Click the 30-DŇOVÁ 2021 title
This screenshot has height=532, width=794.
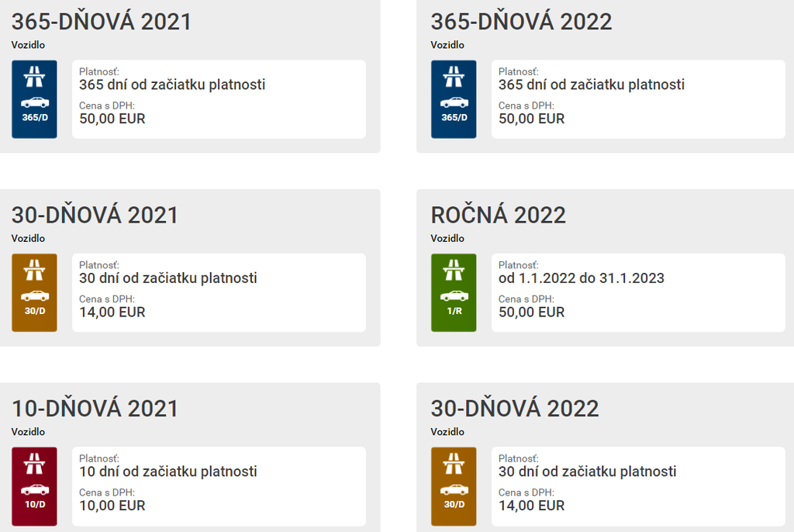[x=95, y=215]
